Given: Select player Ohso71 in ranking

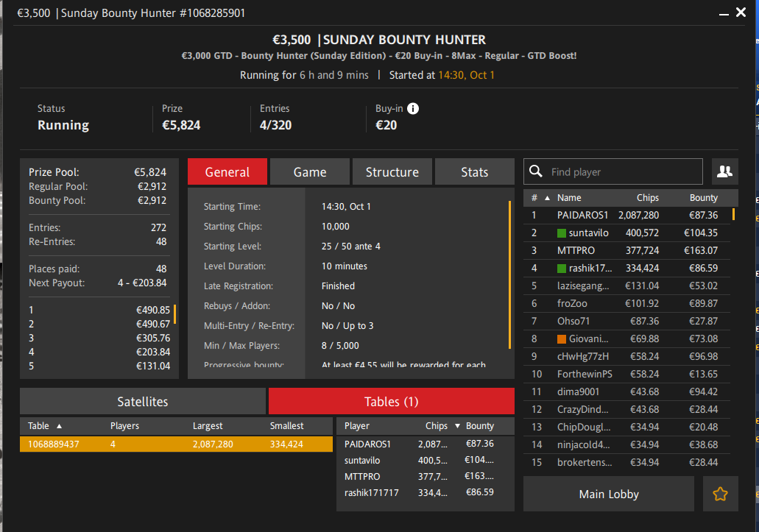Looking at the screenshot, I should coord(626,321).
